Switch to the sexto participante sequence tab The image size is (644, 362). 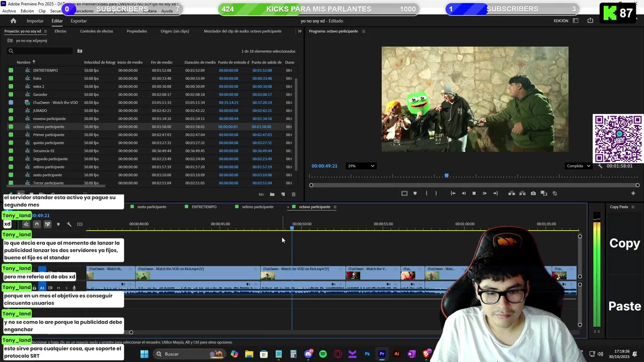tap(152, 207)
